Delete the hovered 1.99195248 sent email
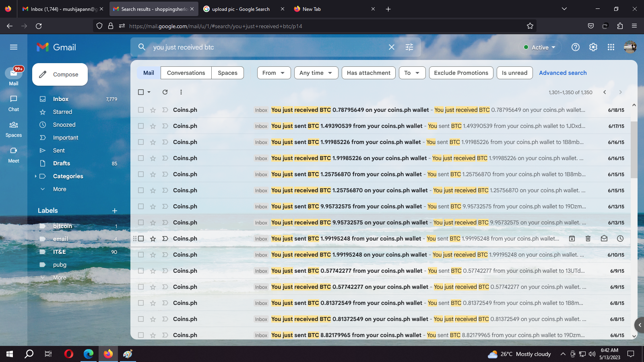The width and height of the screenshot is (644, 362). [x=588, y=239]
